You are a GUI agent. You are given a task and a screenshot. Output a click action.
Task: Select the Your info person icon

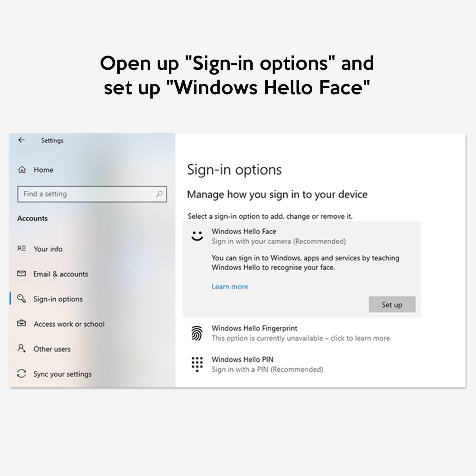[22, 249]
